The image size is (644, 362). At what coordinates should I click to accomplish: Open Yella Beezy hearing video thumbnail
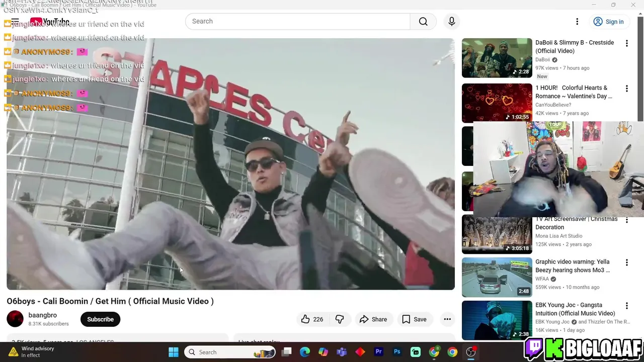pos(497,278)
